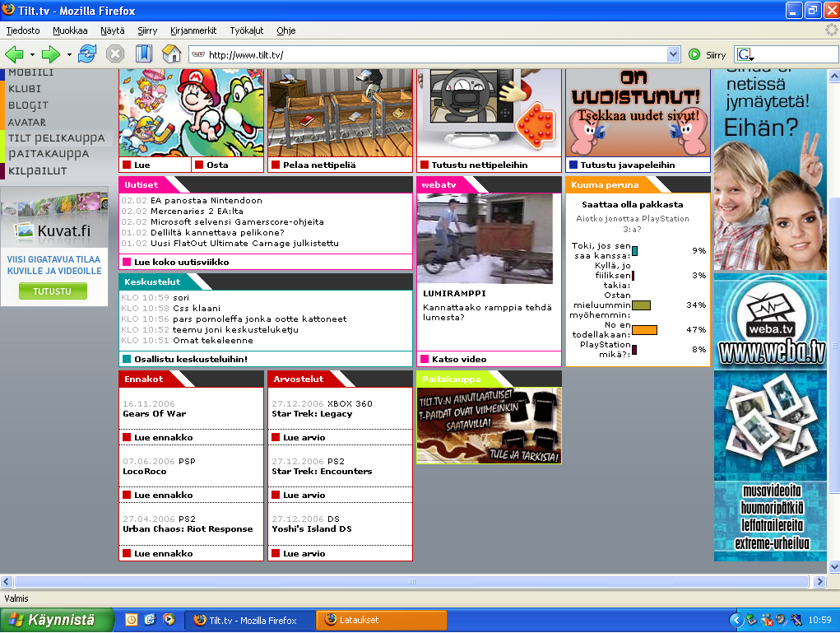Go to the Home page icon
840x633 pixels.
click(171, 54)
